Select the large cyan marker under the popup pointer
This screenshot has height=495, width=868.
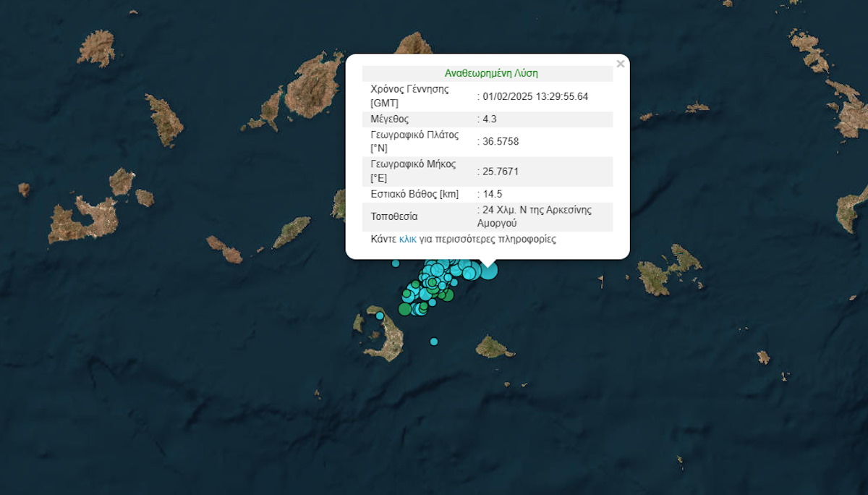tap(489, 271)
